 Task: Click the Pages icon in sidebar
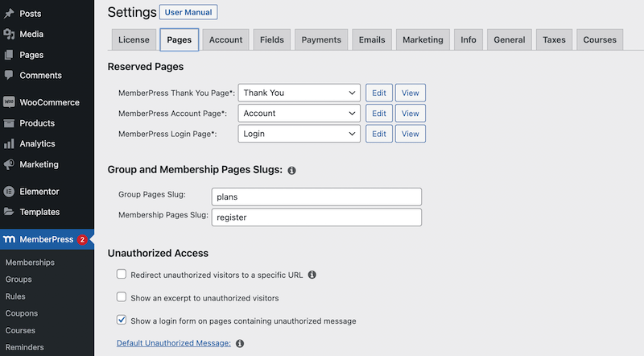click(9, 55)
